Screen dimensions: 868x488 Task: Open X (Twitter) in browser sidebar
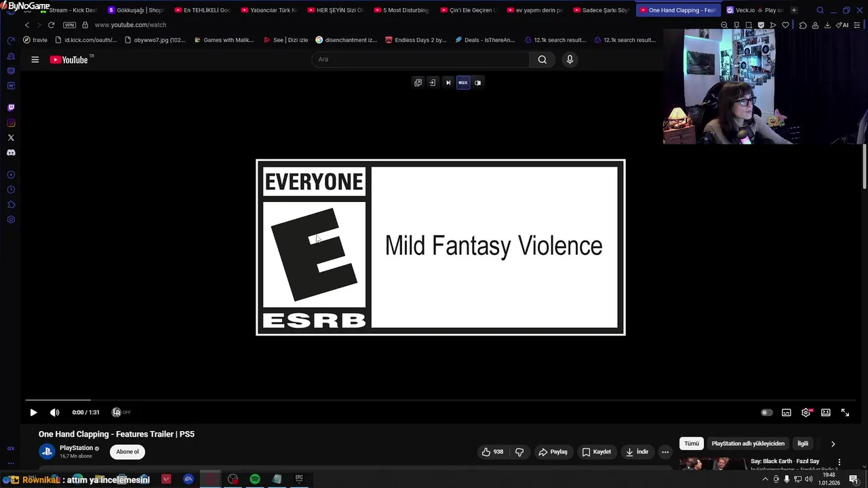click(11, 138)
